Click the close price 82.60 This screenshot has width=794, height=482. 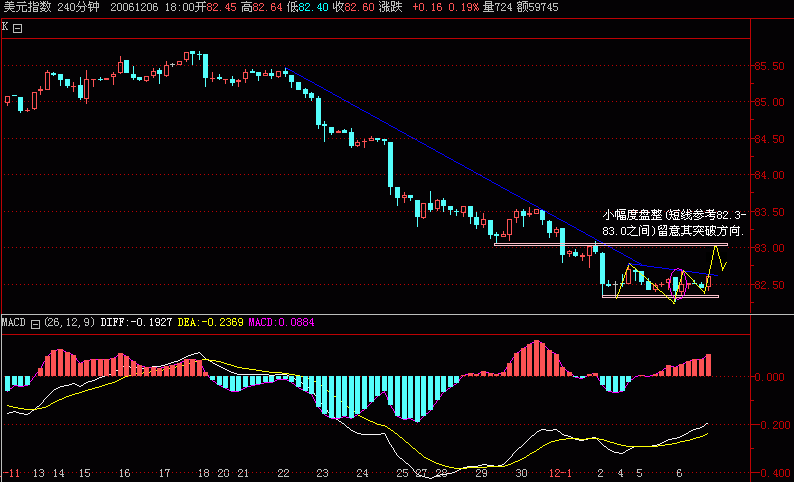(358, 7)
